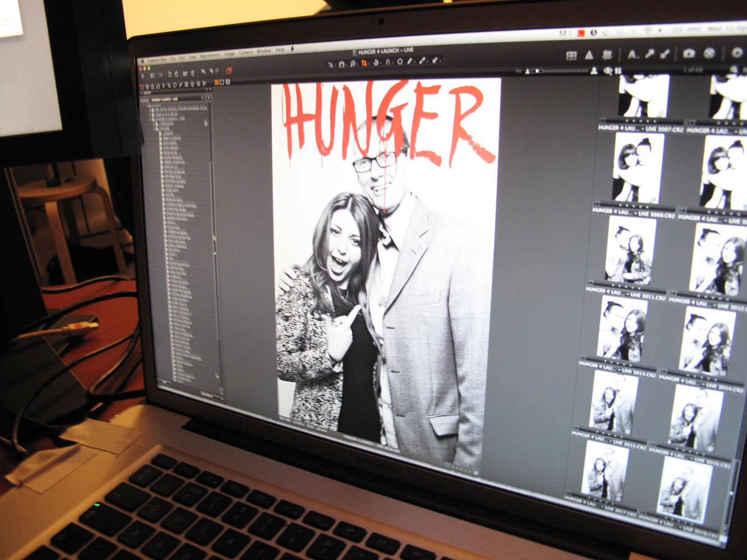Select thumbnail labeled LIVE 3009.CR2

tap(639, 168)
